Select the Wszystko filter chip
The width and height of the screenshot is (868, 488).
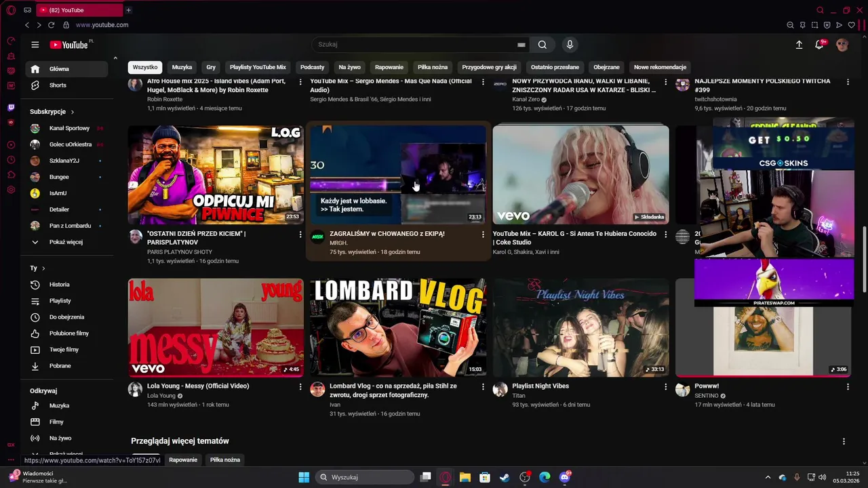(x=145, y=67)
